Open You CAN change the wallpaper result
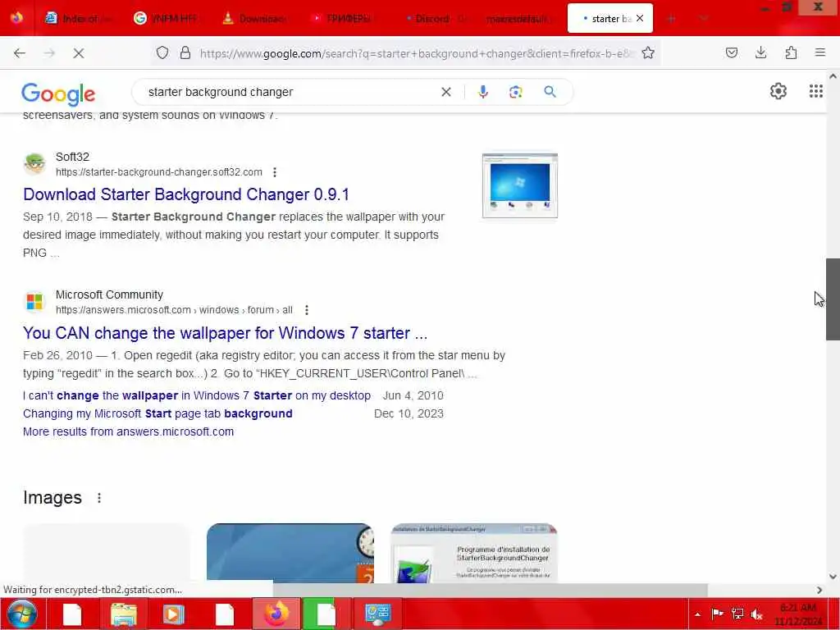The image size is (840, 630). coord(225,333)
